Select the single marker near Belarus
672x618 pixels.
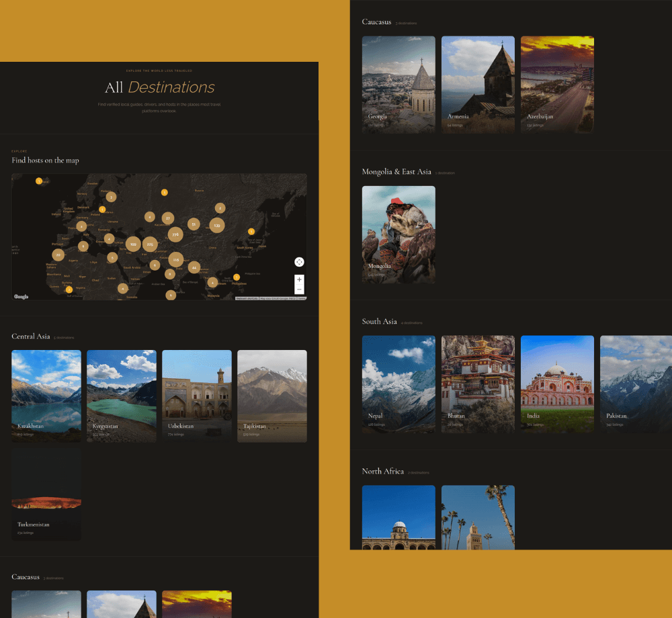[x=102, y=210]
